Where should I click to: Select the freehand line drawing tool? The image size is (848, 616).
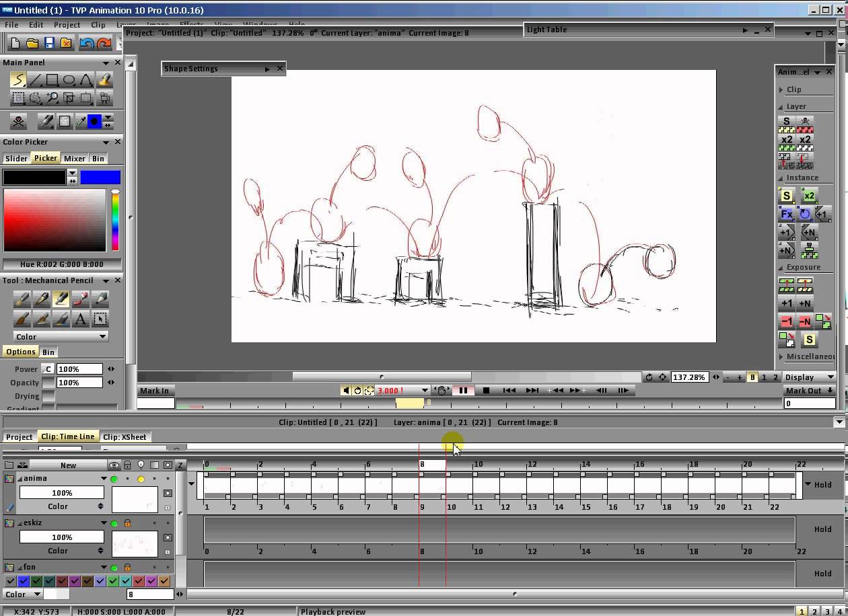pyautogui.click(x=18, y=80)
